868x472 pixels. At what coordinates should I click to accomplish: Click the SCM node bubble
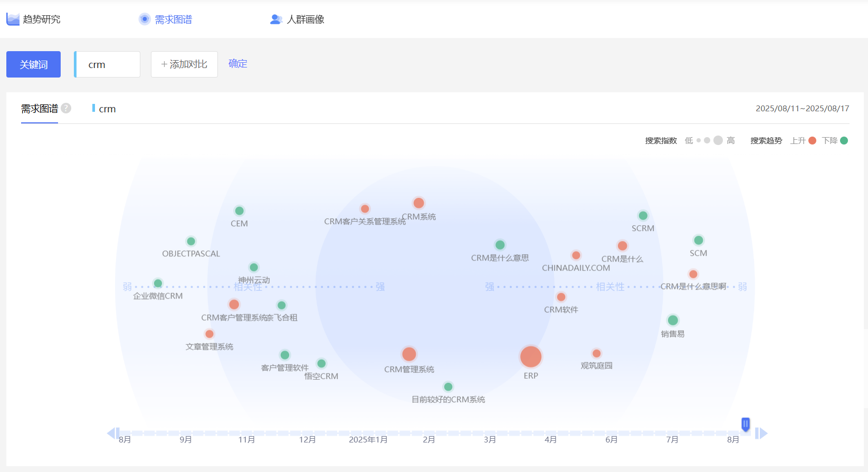coord(699,240)
